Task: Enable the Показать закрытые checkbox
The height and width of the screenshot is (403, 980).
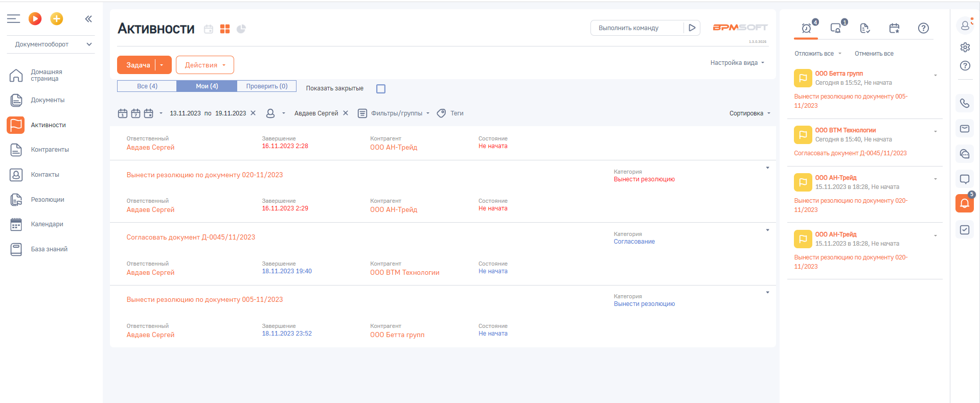Action: point(381,89)
